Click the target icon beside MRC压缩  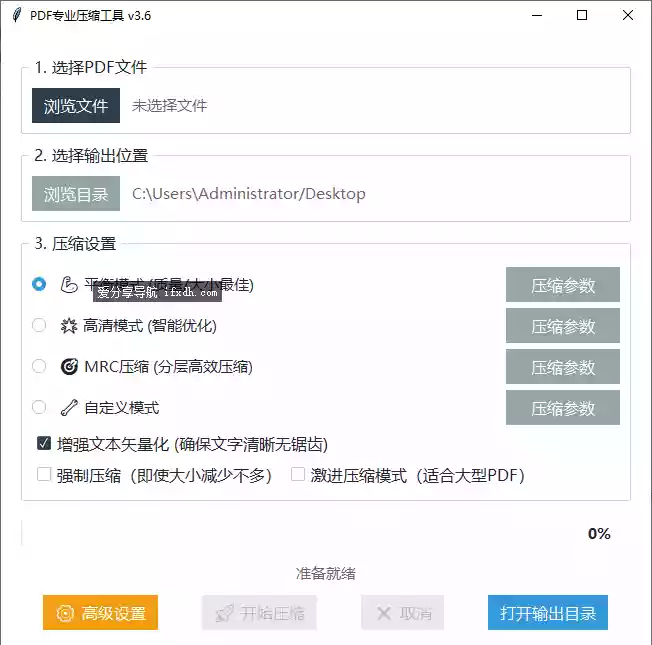pyautogui.click(x=69, y=366)
